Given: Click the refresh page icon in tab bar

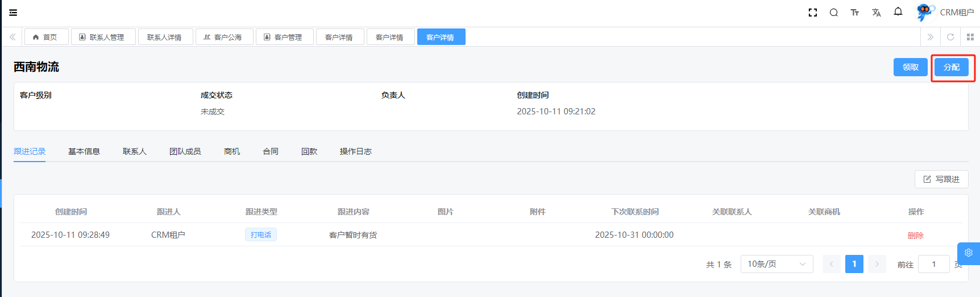Looking at the screenshot, I should [x=950, y=37].
